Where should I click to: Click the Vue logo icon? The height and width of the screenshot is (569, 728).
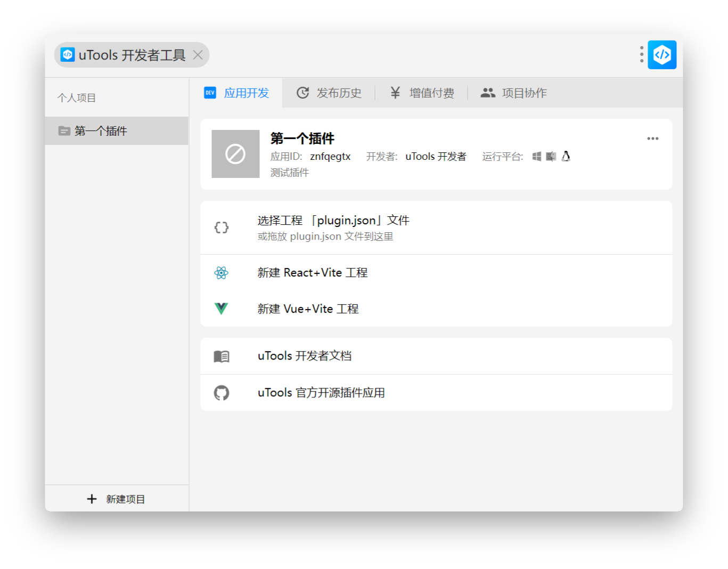(x=222, y=308)
